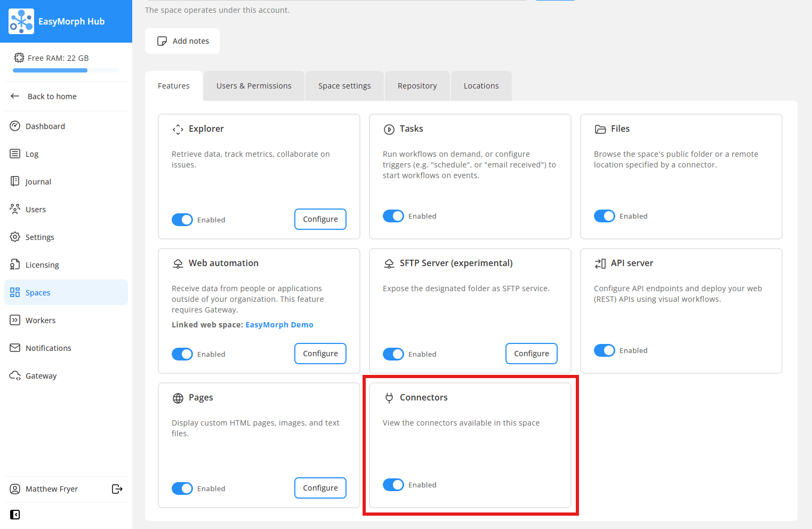Screen dimensions: 812x529
Task: Collapse the sidebar using the bottom panel icon
Action: click(15, 515)
